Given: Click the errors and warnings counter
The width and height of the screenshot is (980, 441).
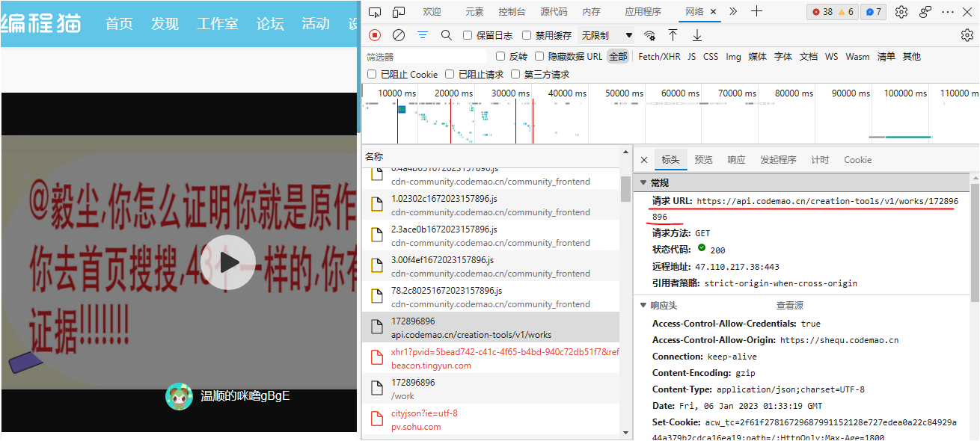Looking at the screenshot, I should pos(832,12).
